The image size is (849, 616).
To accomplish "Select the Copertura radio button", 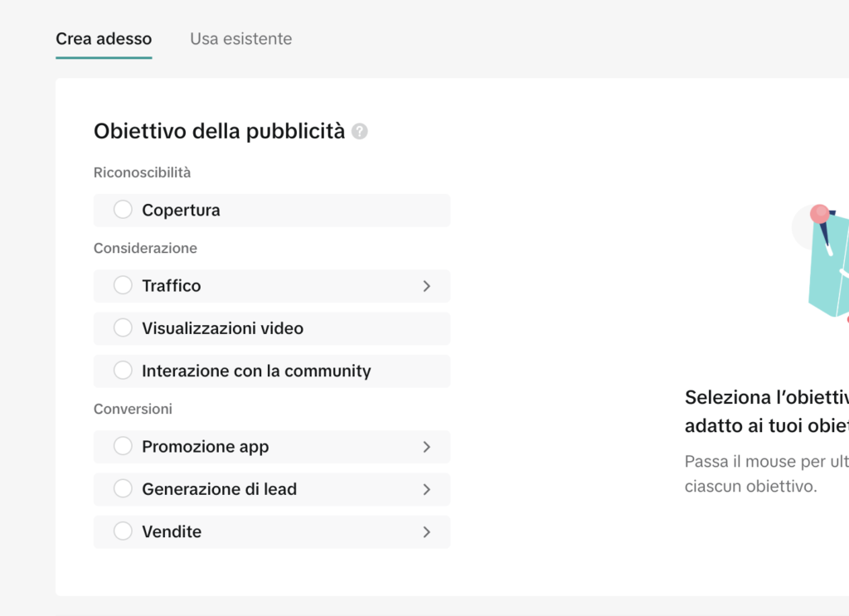I will (123, 210).
